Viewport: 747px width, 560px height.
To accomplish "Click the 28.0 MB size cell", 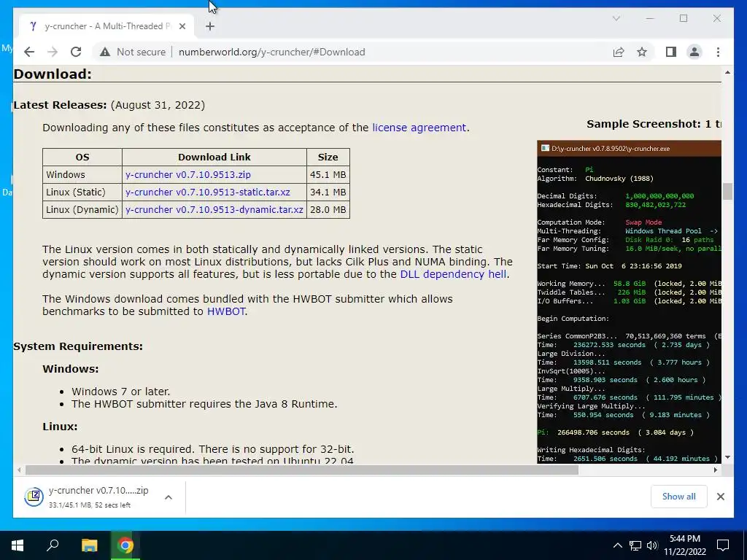I will point(328,210).
